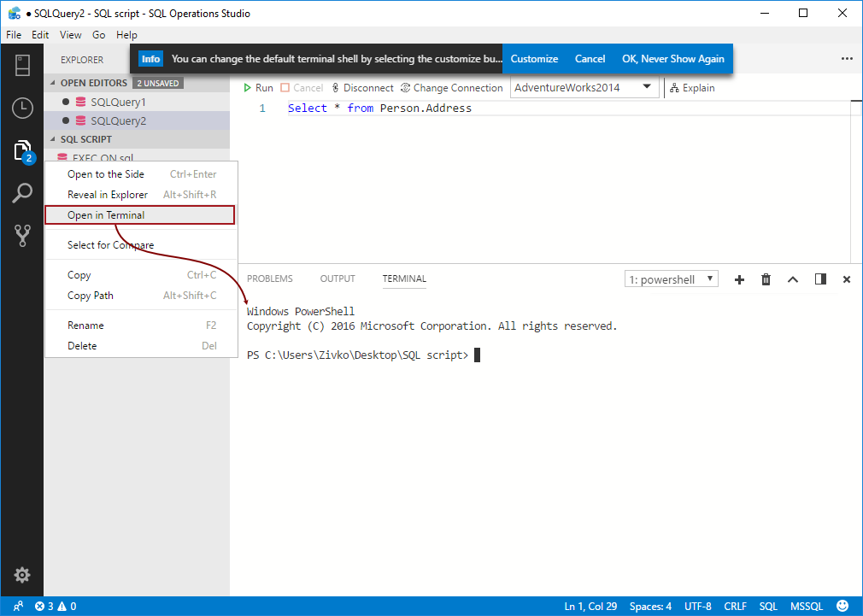The image size is (863, 616).
Task: Click SQLQuery1 database file icon
Action: (80, 102)
